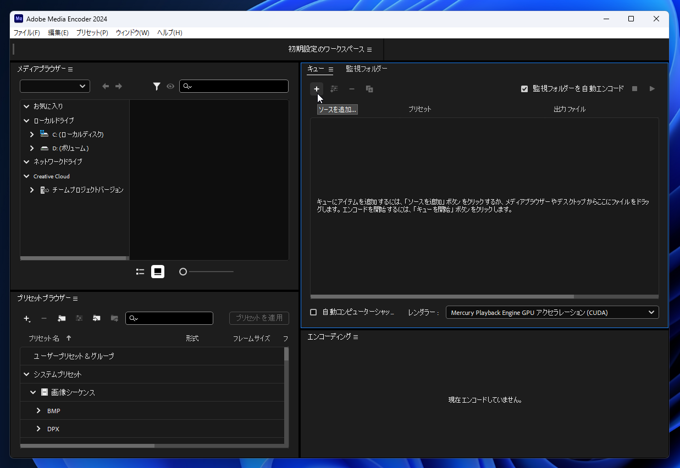This screenshot has width=680, height=468.
Task: Open the 編集(E) menu
Action: coord(58,33)
